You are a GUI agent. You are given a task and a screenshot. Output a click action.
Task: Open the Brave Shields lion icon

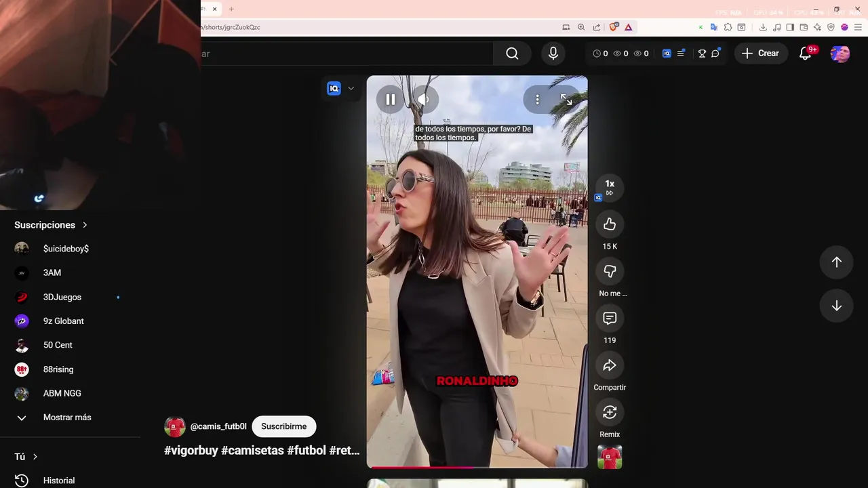614,27
